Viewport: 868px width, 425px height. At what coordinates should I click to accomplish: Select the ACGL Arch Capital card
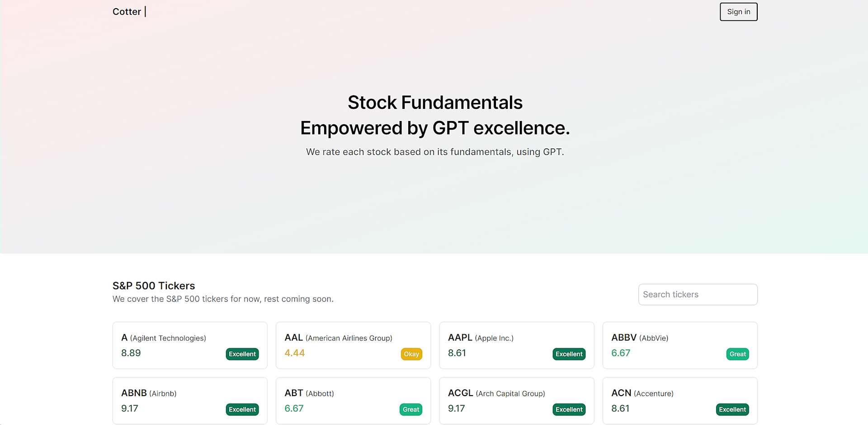point(516,401)
